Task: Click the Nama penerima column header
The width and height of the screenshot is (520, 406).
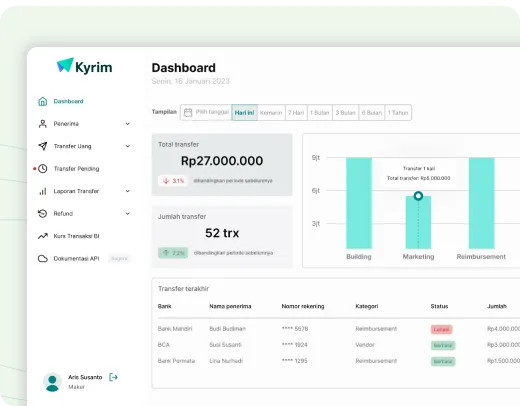Action: coord(230,306)
